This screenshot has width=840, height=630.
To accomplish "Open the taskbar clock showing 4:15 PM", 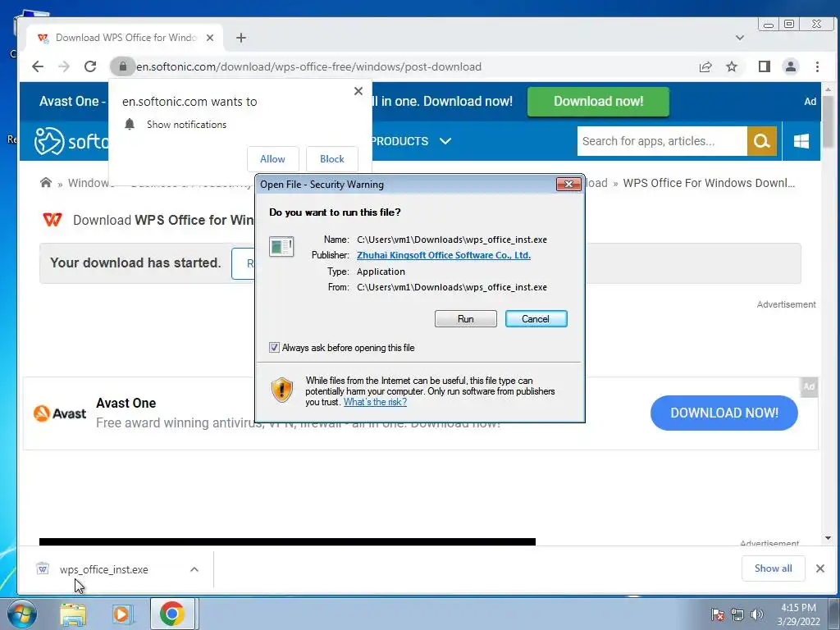I will click(x=798, y=614).
